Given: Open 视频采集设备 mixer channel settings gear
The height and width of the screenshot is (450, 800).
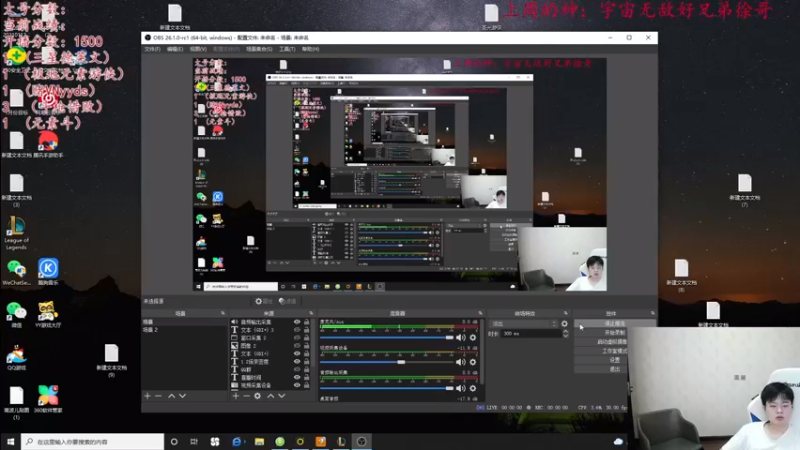Looking at the screenshot, I should pyautogui.click(x=473, y=362).
